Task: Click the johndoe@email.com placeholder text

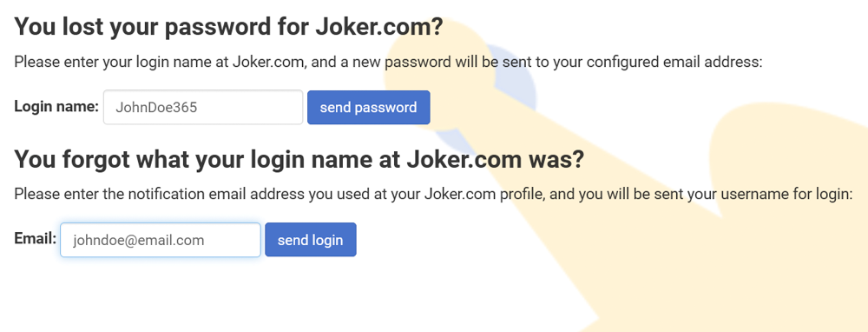Action: tap(138, 241)
